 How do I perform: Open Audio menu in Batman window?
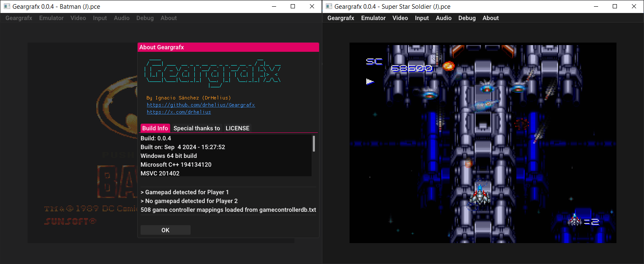(x=122, y=18)
